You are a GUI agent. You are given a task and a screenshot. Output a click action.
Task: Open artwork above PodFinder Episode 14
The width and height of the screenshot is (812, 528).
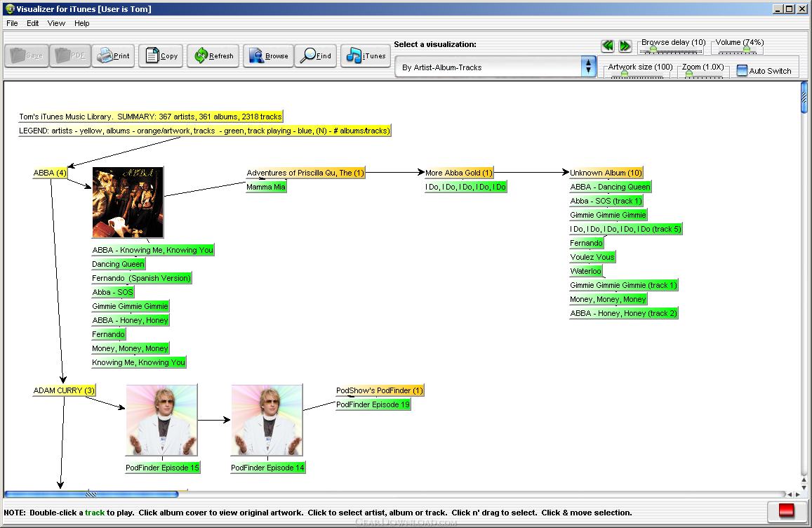267,421
